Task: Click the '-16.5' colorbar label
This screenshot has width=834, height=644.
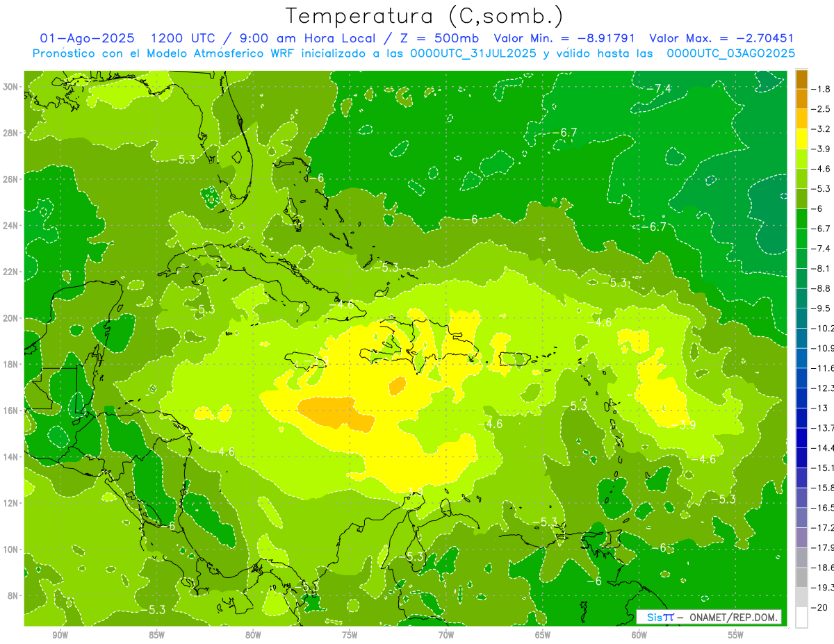Action: (823, 507)
